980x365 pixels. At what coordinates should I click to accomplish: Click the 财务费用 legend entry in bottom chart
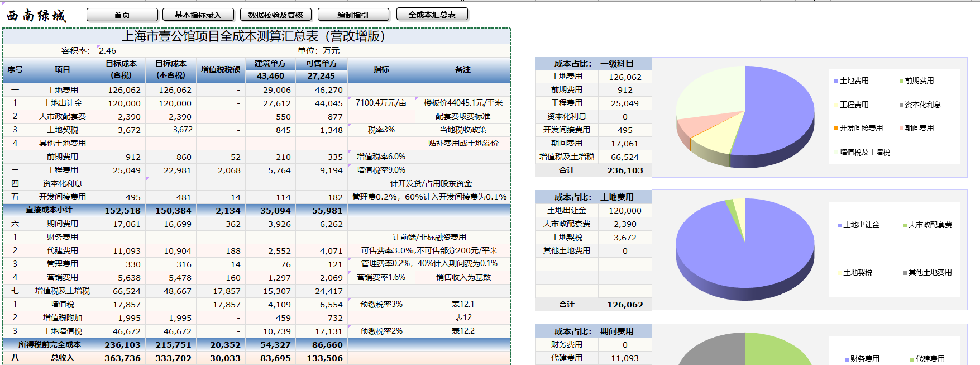862,359
